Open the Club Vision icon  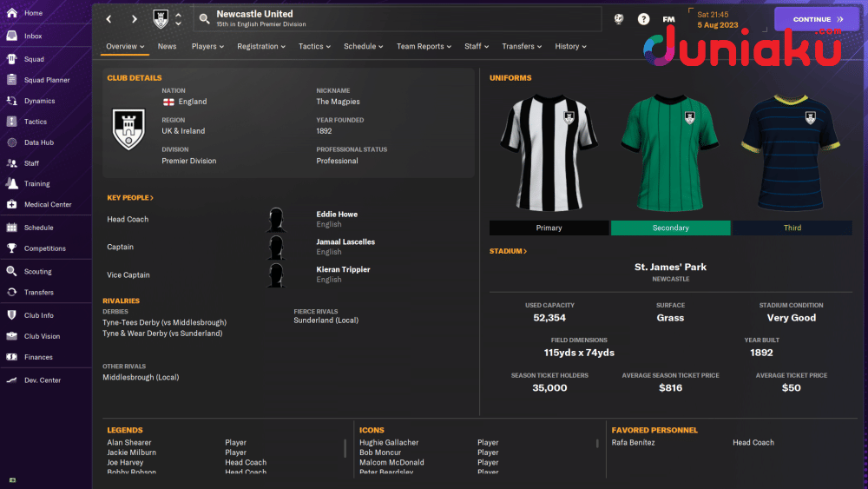[11, 336]
